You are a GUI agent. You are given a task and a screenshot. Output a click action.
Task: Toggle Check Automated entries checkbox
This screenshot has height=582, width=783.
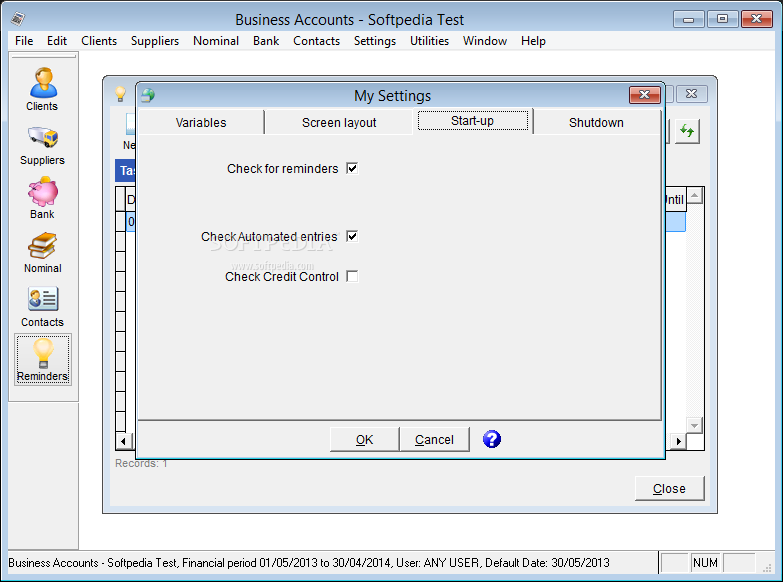[x=352, y=236]
